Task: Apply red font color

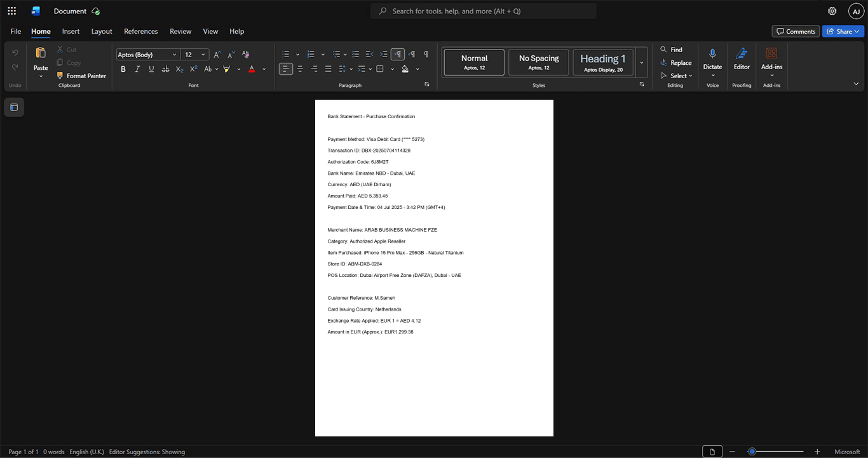Action: click(252, 69)
